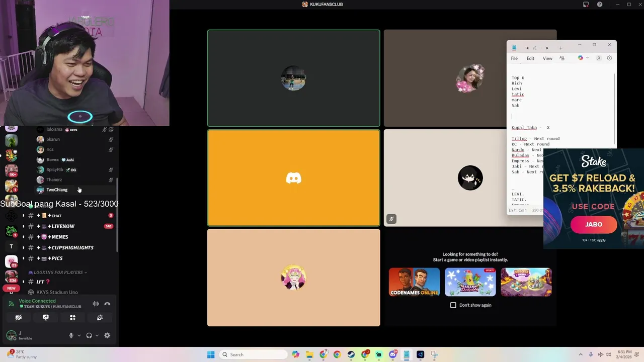Viewport: 644px width, 362px height.
Task: Open Copilot icon in Notepad
Action: click(581, 58)
